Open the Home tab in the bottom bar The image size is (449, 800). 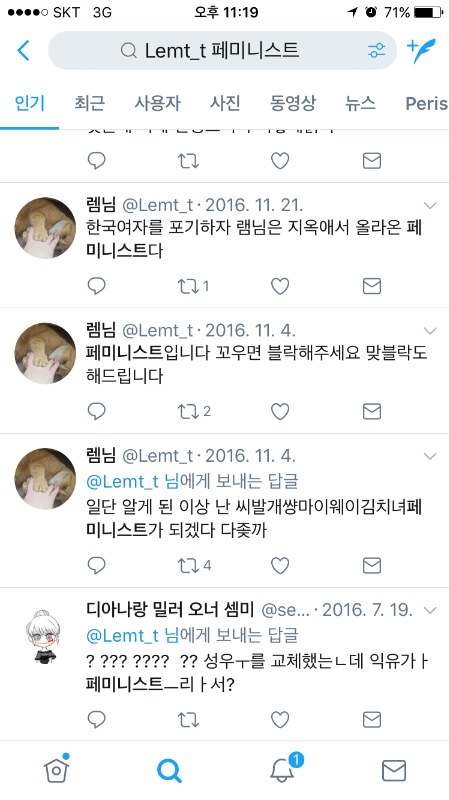57,769
